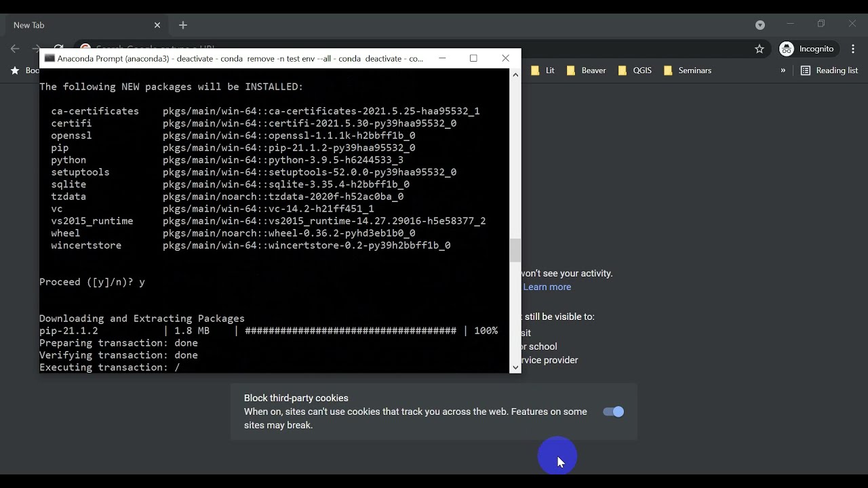
Task: Click the 'setuptools' package name
Action: click(80, 172)
